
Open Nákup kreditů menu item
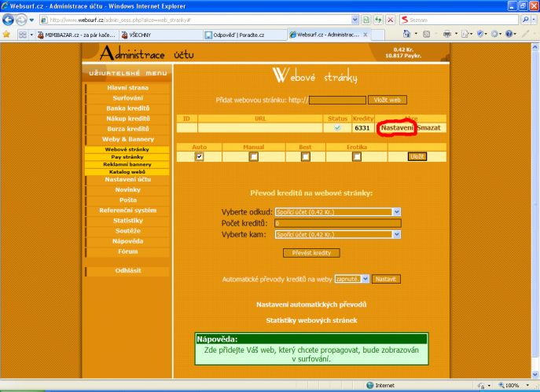[128, 119]
